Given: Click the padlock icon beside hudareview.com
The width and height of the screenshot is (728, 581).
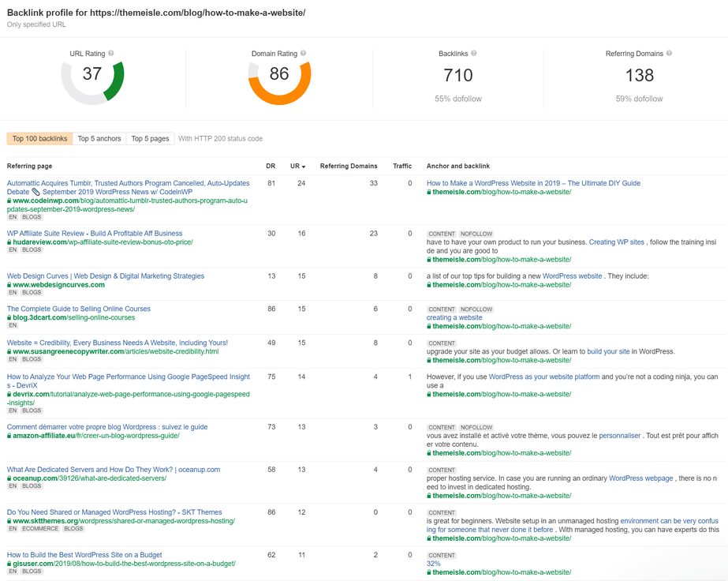Looking at the screenshot, I should tap(9, 242).
